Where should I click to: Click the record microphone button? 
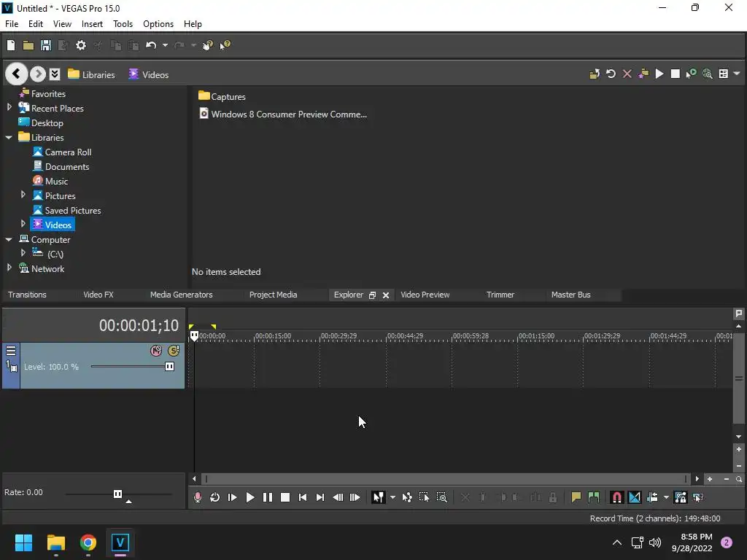coord(197,497)
